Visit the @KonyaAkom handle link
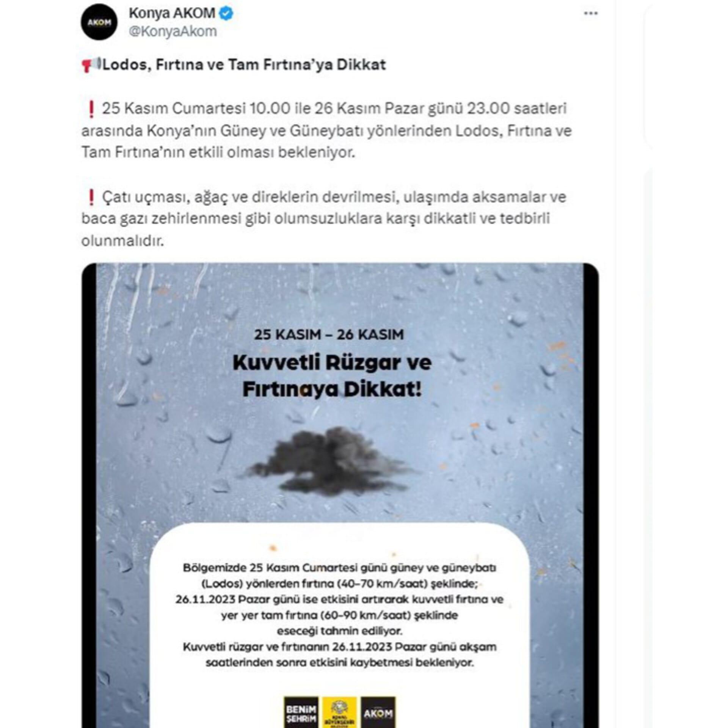 173,31
